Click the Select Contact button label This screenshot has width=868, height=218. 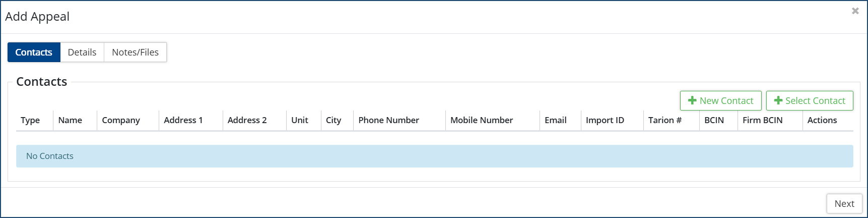click(x=815, y=101)
